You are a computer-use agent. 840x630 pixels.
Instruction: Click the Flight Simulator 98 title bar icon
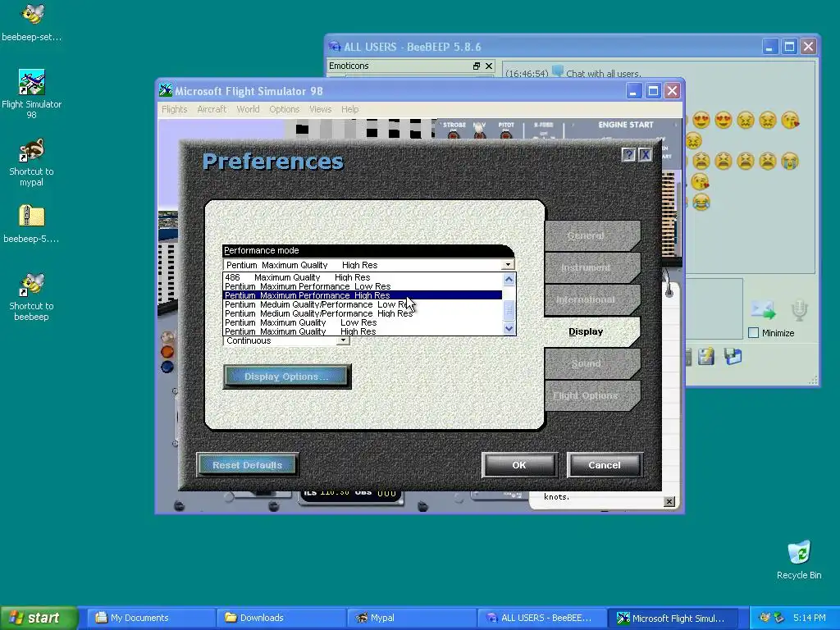(166, 90)
